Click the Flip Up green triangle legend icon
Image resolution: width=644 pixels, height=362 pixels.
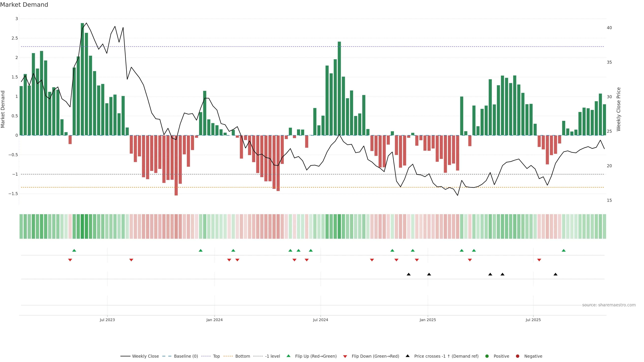(x=288, y=356)
